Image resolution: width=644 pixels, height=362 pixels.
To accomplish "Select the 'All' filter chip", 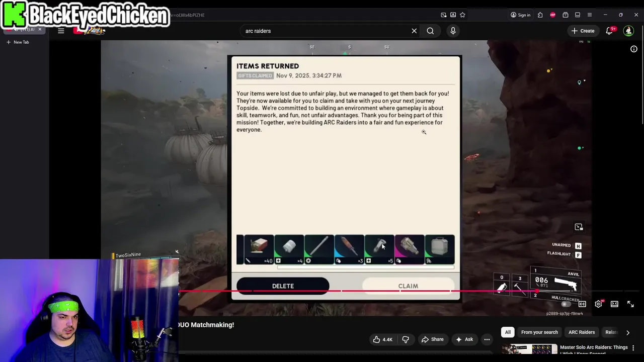I will click(508, 332).
